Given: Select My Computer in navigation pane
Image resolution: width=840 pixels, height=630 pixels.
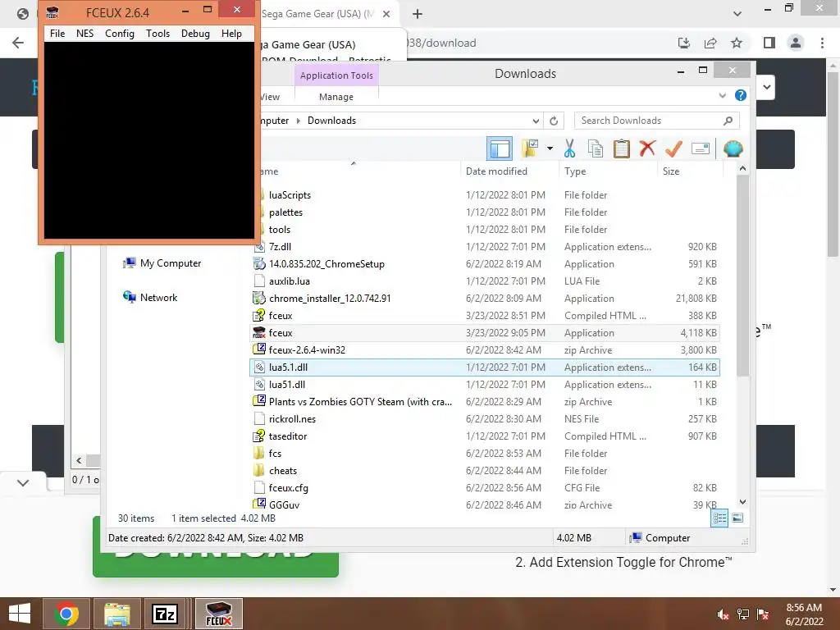Looking at the screenshot, I should (162, 263).
